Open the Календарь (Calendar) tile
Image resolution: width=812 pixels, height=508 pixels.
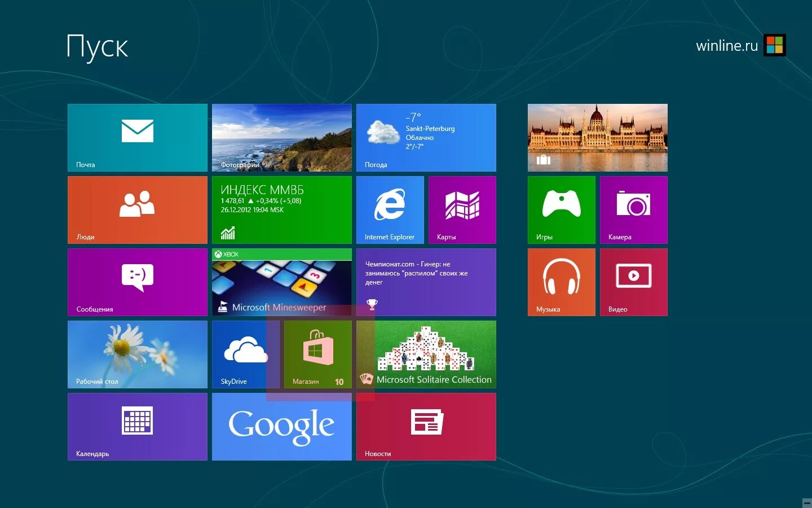coord(137,426)
